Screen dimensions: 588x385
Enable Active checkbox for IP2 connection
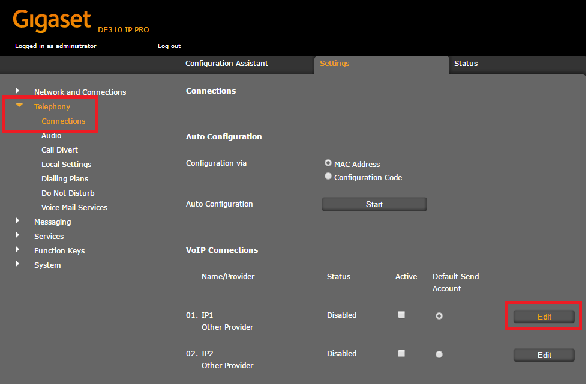[401, 354]
